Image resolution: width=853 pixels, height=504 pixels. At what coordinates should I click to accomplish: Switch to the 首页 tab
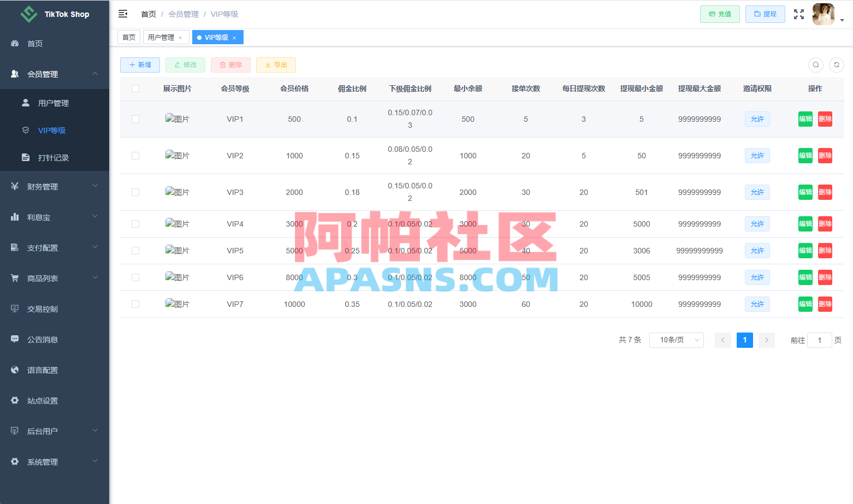(x=129, y=38)
